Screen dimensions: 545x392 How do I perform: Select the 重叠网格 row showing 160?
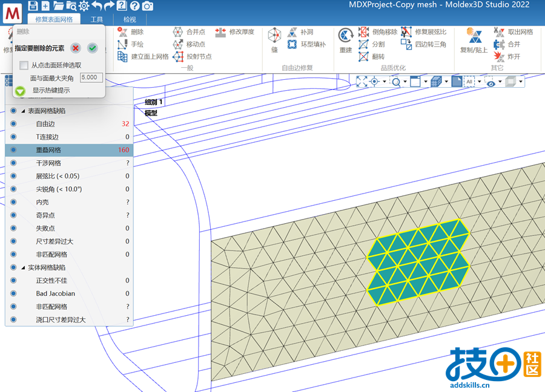point(69,150)
